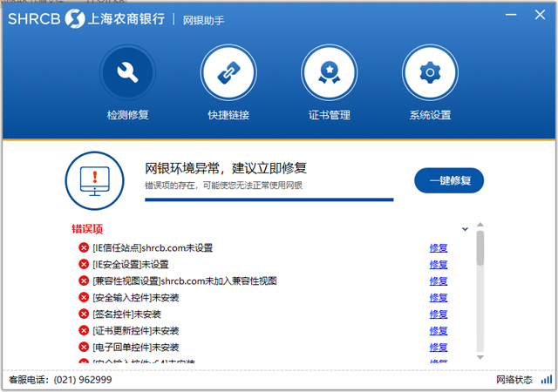Select the [签名控件]未安装 row text
The height and width of the screenshot is (392, 558).
pos(127,314)
